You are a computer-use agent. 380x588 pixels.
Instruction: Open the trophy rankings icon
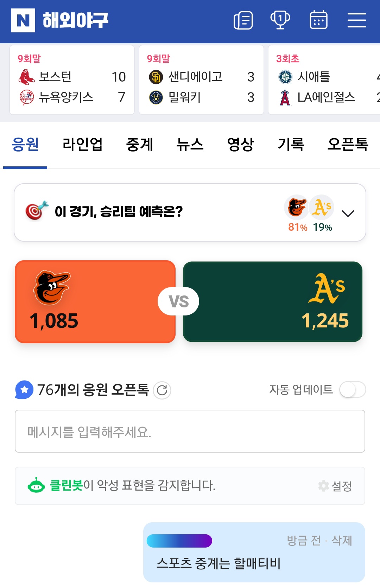click(x=280, y=20)
